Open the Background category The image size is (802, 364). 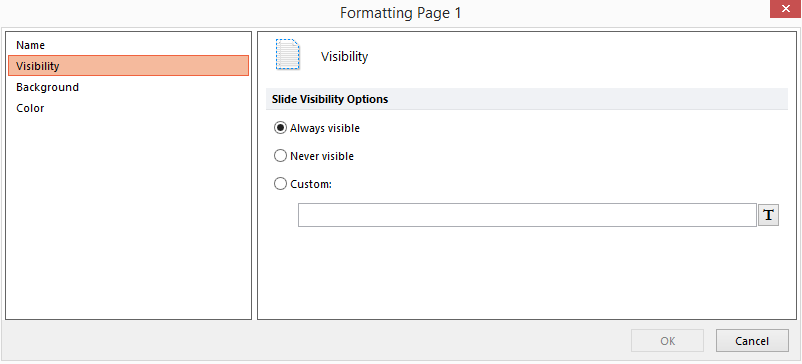[128, 87]
